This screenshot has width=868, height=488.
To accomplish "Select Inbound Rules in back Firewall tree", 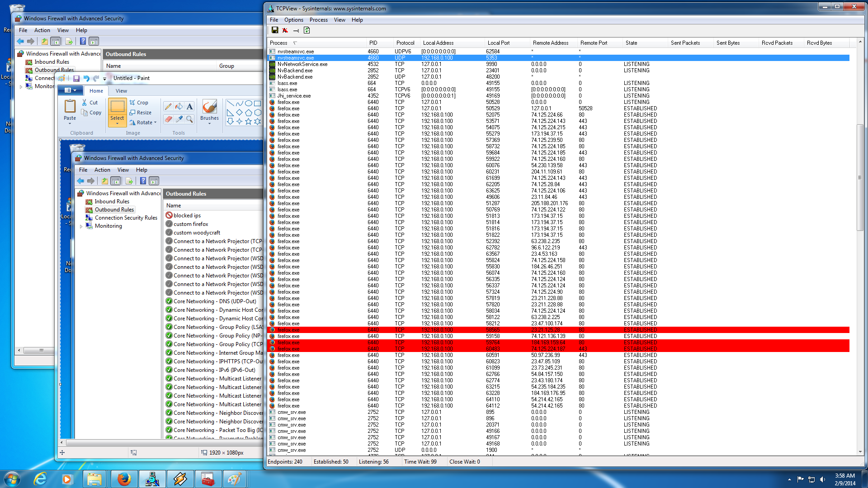I will 52,62.
